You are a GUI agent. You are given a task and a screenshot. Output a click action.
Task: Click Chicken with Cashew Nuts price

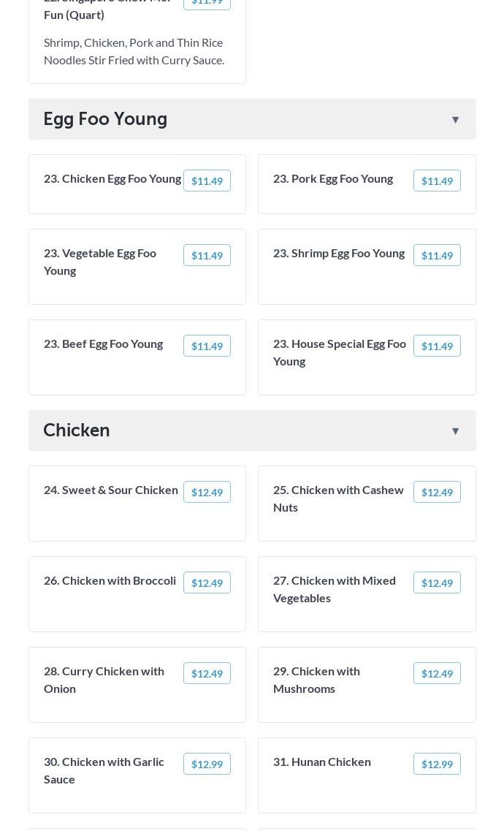pyautogui.click(x=437, y=493)
